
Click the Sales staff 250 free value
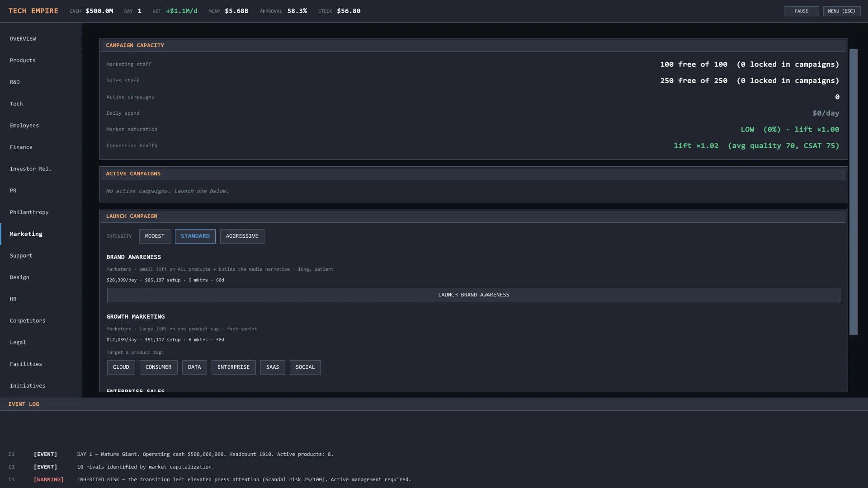click(749, 81)
